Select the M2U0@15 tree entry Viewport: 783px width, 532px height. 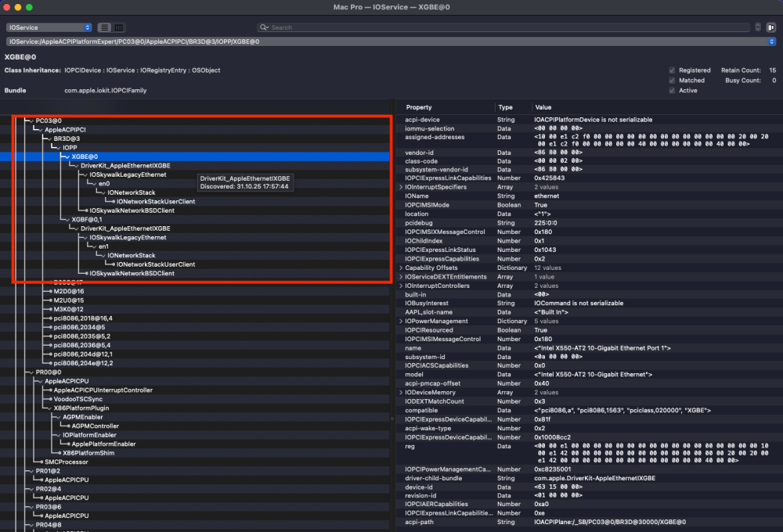[x=69, y=300]
